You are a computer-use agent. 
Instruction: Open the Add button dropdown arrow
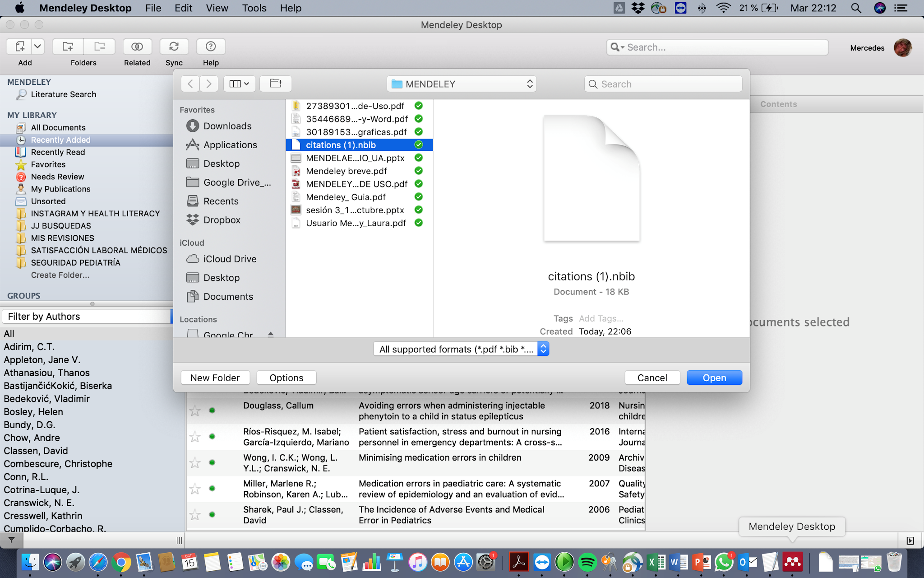point(38,47)
